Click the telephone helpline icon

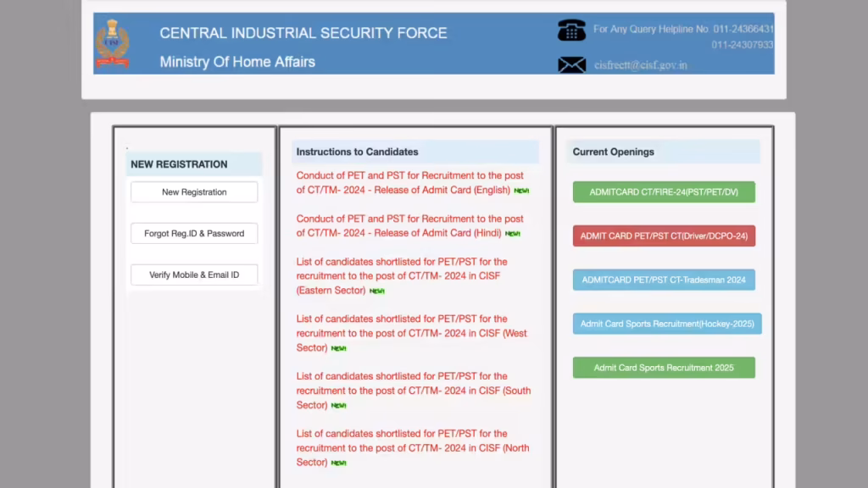(571, 30)
